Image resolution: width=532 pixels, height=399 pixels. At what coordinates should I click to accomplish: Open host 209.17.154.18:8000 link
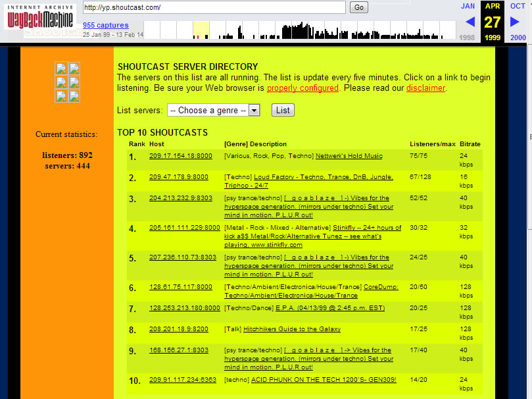[x=180, y=156]
